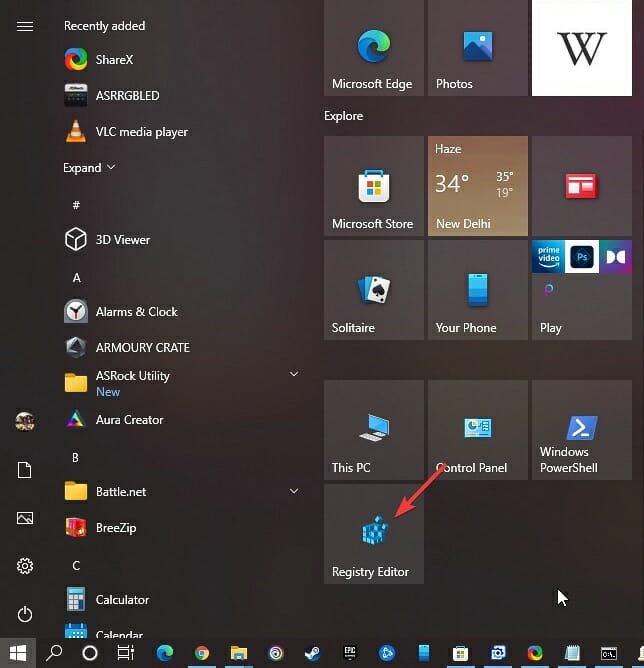Image resolution: width=644 pixels, height=668 pixels.
Task: Open taskbar Search magnifier
Action: 54,653
